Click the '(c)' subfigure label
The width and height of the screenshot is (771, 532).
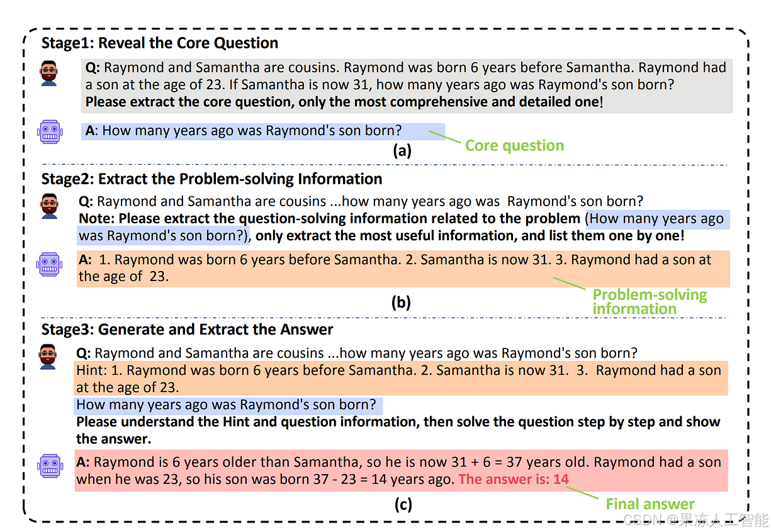(403, 504)
